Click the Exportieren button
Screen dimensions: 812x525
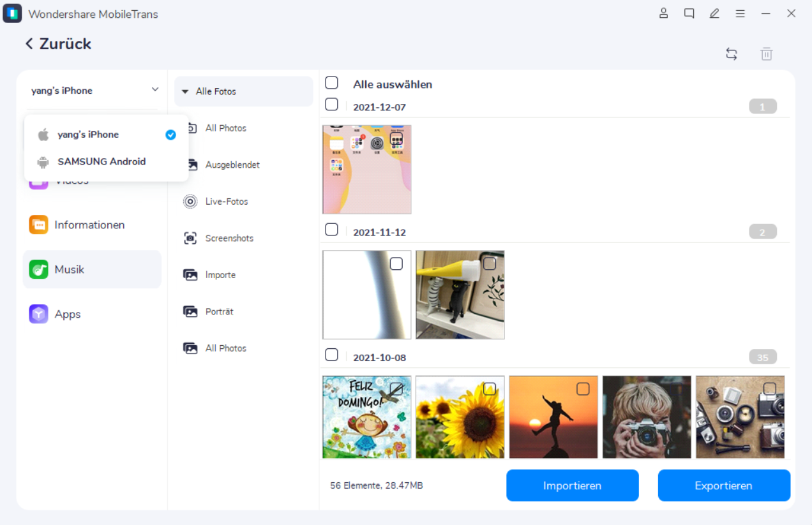point(724,485)
